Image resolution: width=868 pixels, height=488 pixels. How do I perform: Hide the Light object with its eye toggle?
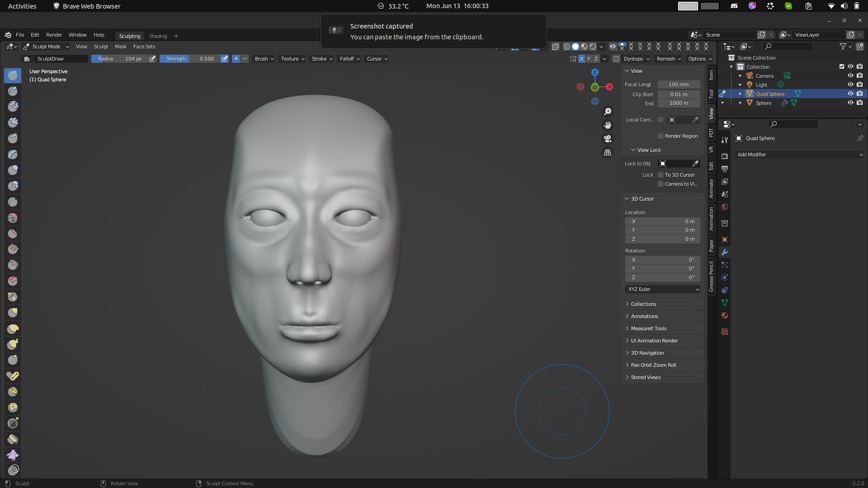pos(850,84)
